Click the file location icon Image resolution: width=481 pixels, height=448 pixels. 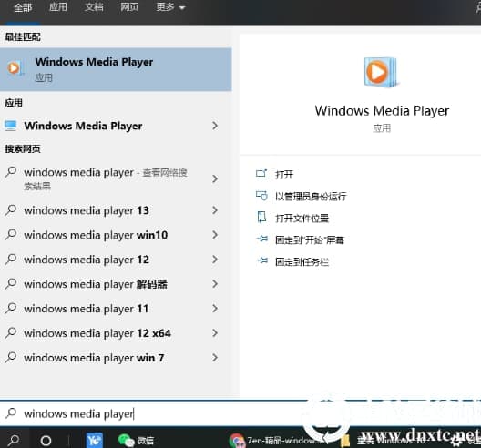click(x=261, y=217)
